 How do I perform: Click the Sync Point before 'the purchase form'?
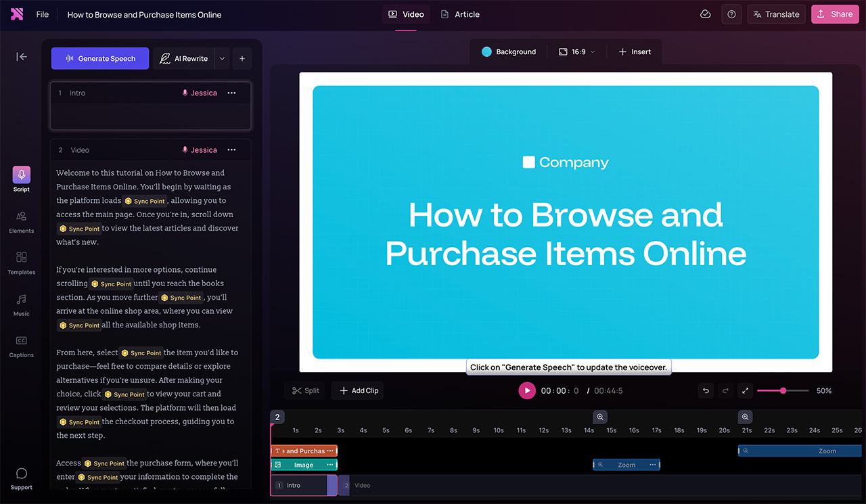[105, 463]
